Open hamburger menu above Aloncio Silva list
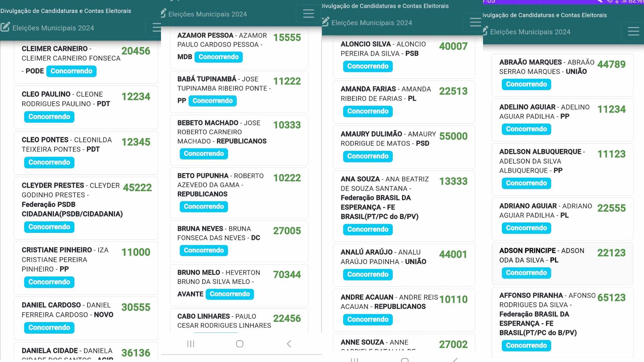This screenshot has height=362, width=644. [x=475, y=22]
